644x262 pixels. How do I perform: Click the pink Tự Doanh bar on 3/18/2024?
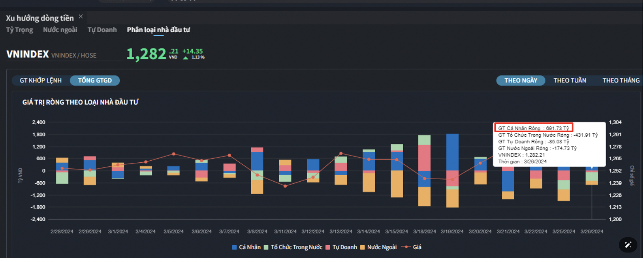click(x=424, y=157)
